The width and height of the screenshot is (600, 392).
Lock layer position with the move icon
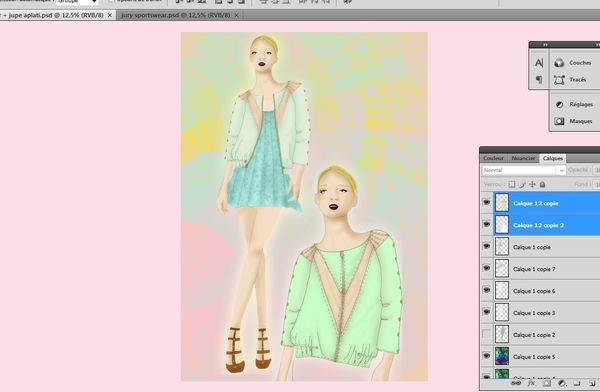(532, 184)
